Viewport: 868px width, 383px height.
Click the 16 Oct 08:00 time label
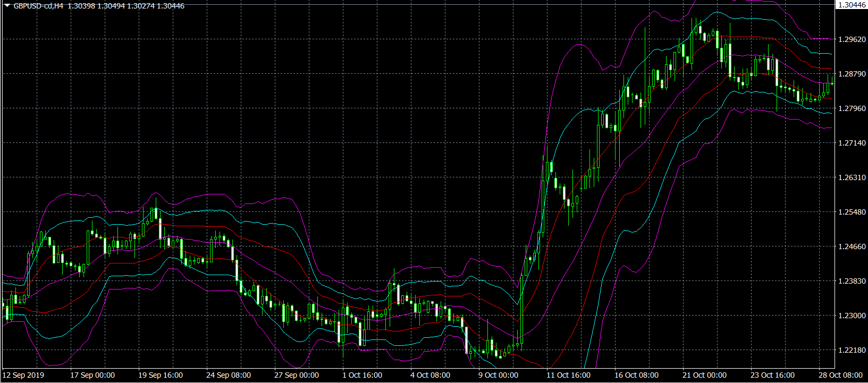(x=637, y=375)
